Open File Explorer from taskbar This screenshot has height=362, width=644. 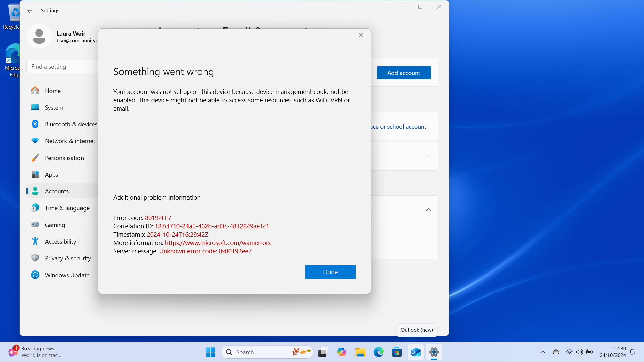pyautogui.click(x=360, y=352)
